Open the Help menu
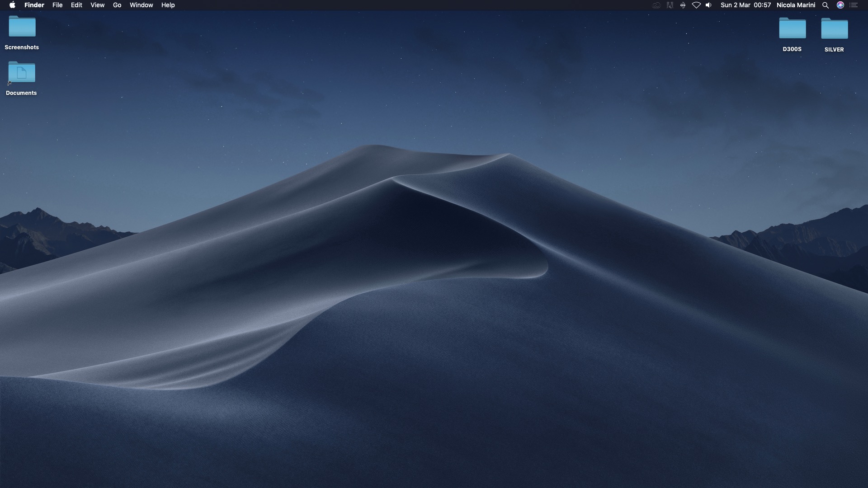The width and height of the screenshot is (868, 488). 168,5
